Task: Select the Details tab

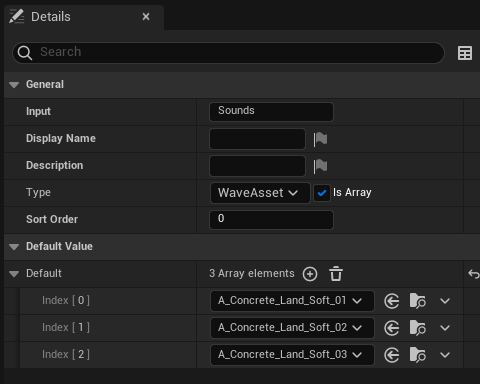Action: [51, 17]
